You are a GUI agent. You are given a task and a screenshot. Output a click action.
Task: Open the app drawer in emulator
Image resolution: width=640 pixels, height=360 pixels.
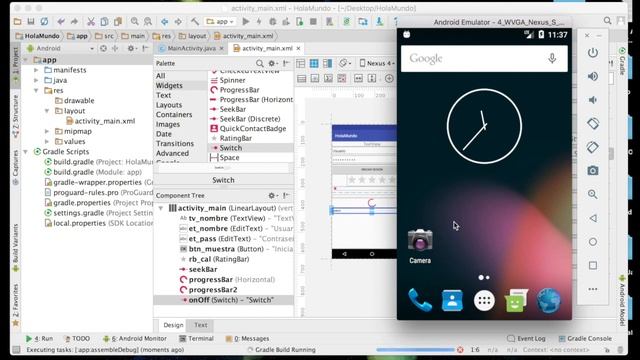484,301
